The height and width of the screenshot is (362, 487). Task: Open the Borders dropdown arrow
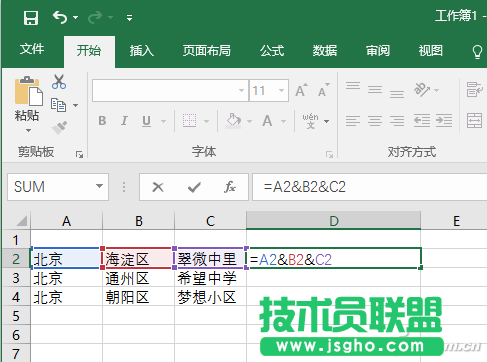click(x=207, y=121)
